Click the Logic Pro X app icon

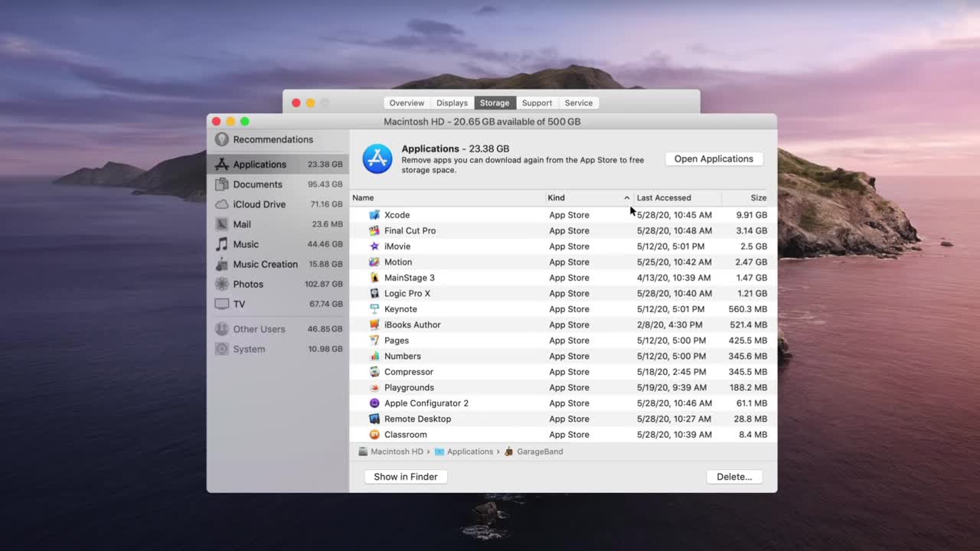pos(374,293)
